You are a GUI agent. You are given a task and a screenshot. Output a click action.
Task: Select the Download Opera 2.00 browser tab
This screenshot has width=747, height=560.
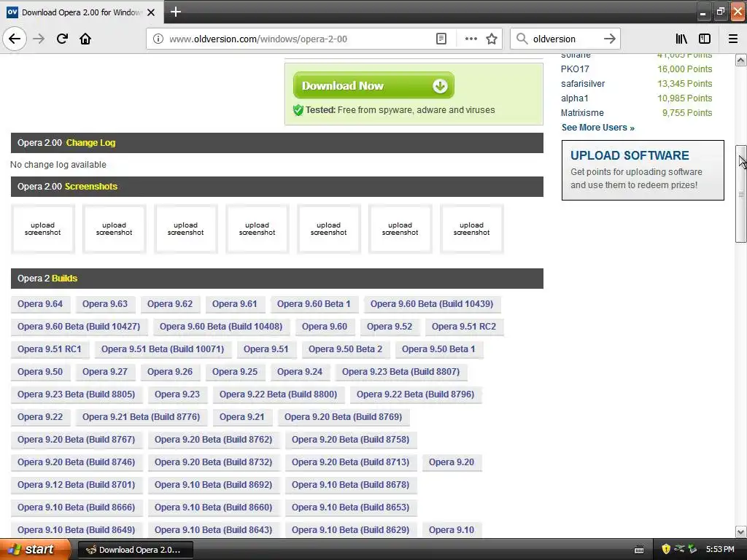tap(82, 12)
